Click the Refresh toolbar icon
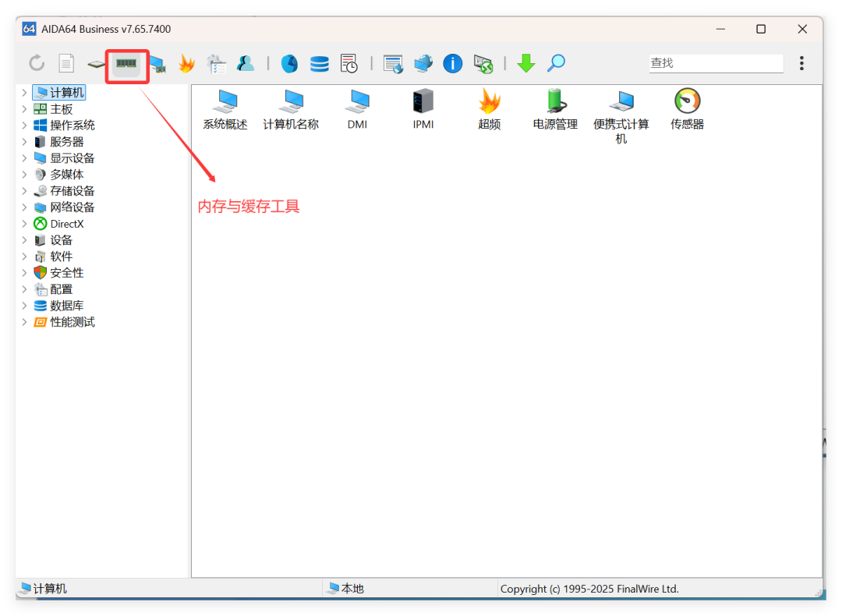842x616 pixels. point(37,63)
